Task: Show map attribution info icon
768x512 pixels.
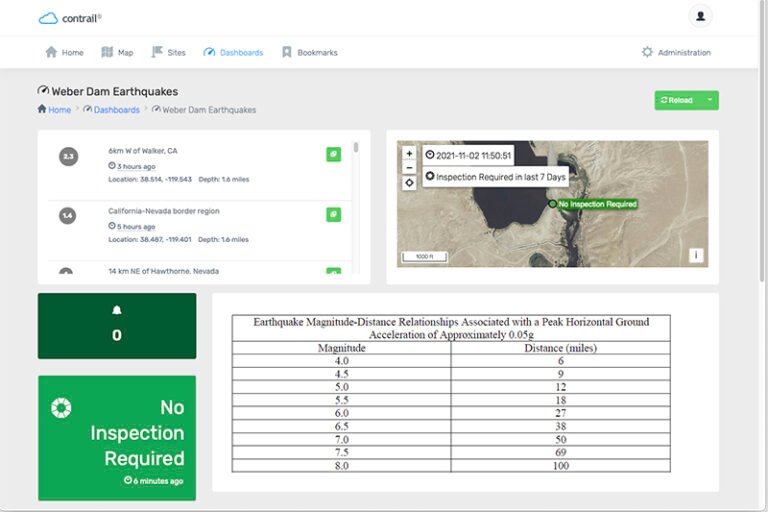Action: click(x=696, y=255)
